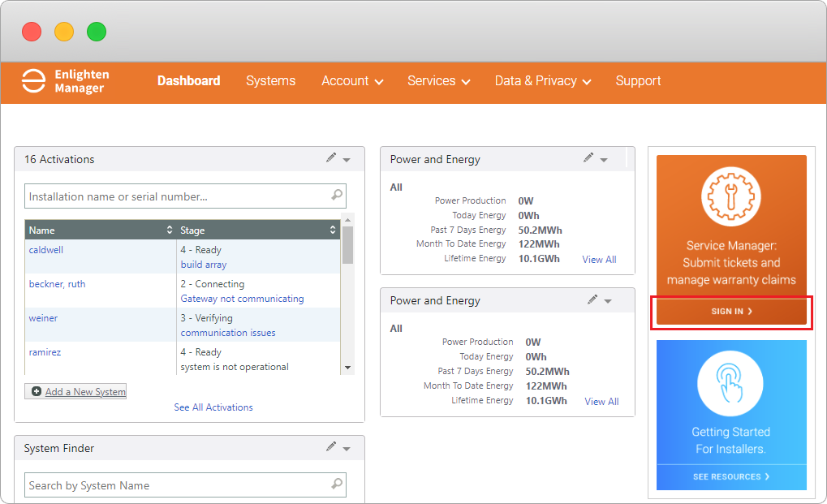Toggle the Stage column sort order
Viewport: 827px width, 504px height.
[332, 230]
